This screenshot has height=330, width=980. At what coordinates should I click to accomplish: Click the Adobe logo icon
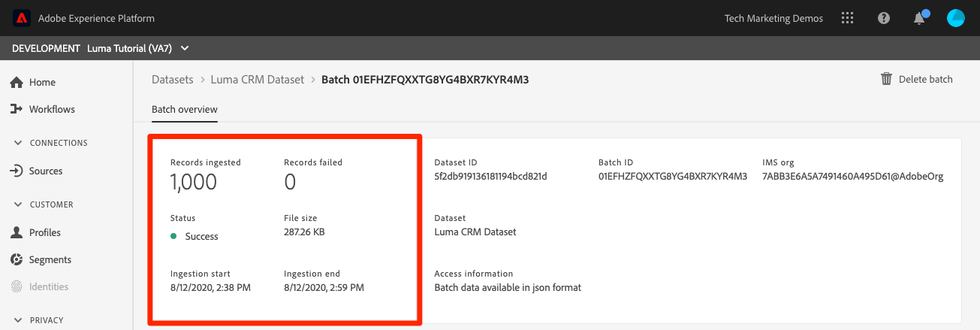pyautogui.click(x=21, y=18)
